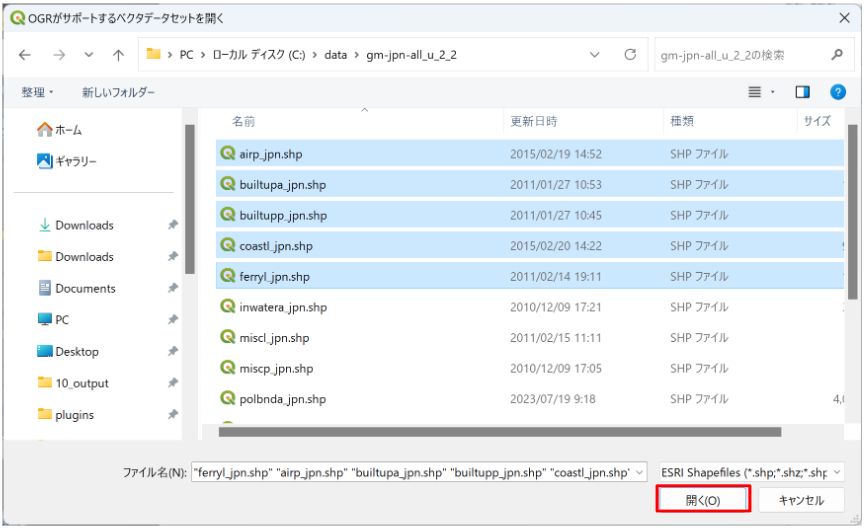866x531 pixels.
Task: Click the キャンセル button
Action: point(801,500)
